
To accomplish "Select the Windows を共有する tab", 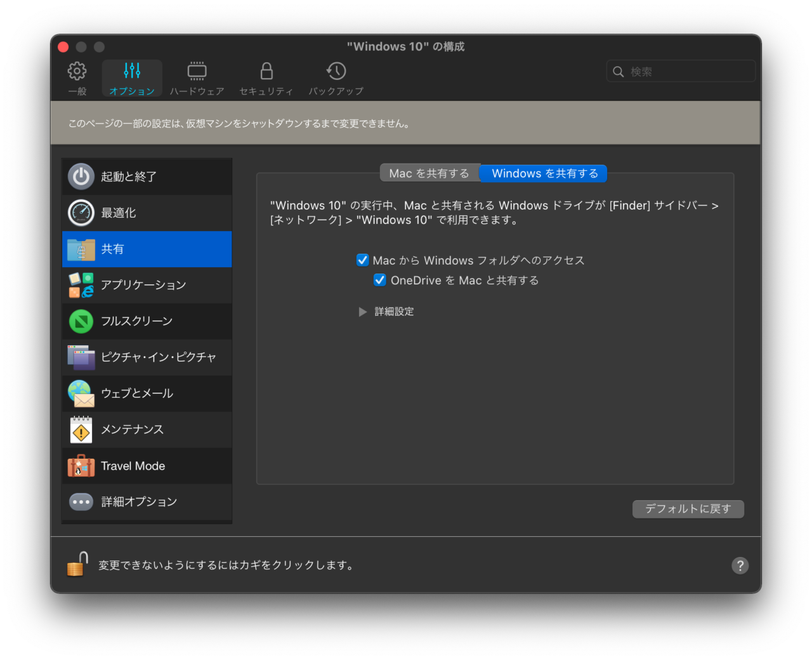I will tap(544, 173).
